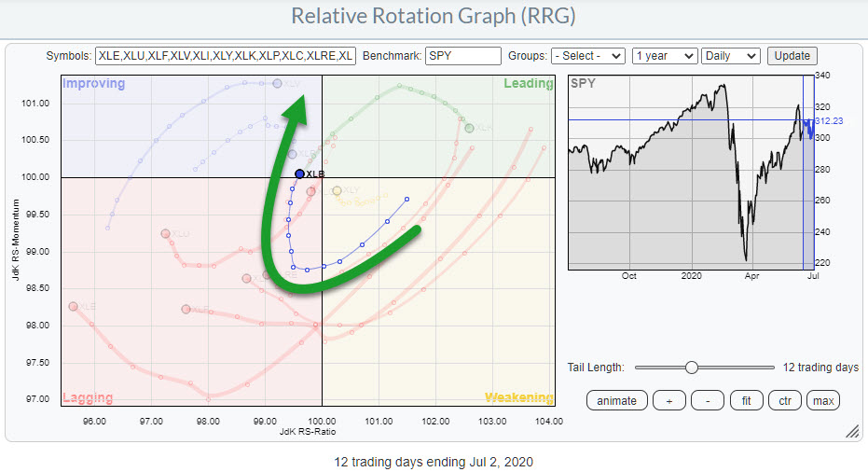This screenshot has height=472, width=868.
Task: Click the XLK marker in Leading quadrant
Action: pyautogui.click(x=469, y=128)
